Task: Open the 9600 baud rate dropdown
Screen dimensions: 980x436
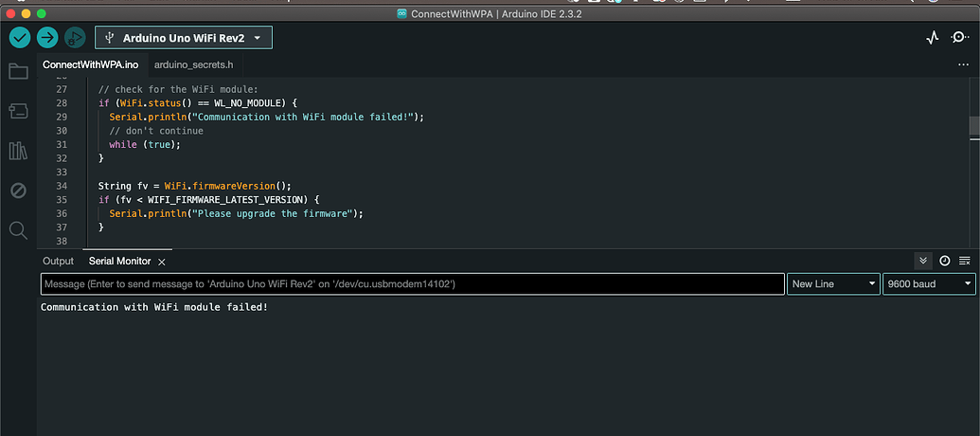Action: pos(929,283)
